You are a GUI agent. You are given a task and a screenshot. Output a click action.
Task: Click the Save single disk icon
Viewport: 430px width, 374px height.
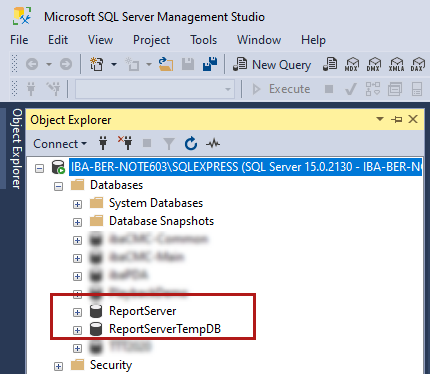click(188, 64)
